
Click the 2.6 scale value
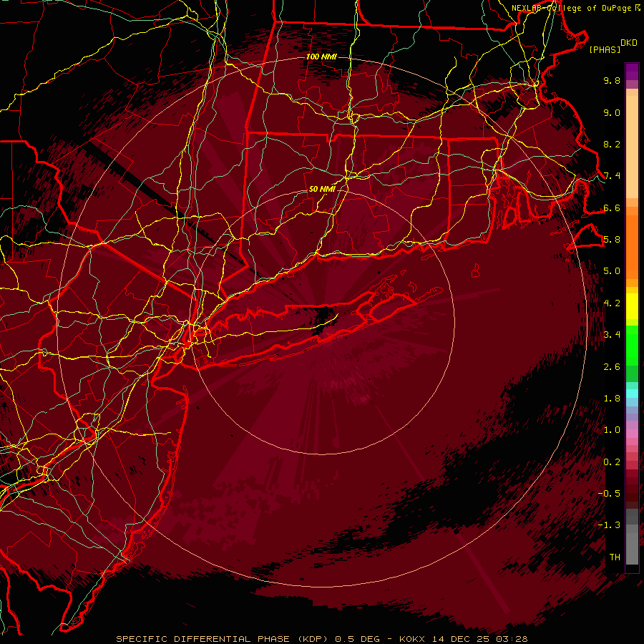612,367
